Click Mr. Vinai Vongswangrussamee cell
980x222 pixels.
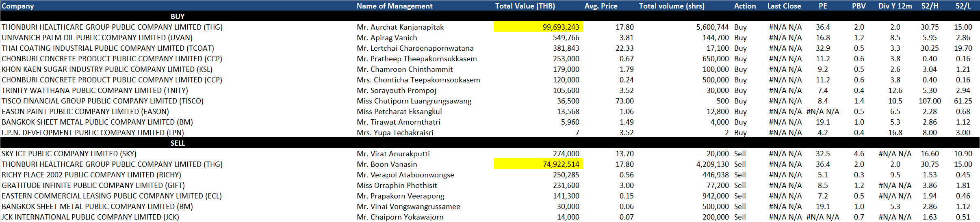click(408, 207)
